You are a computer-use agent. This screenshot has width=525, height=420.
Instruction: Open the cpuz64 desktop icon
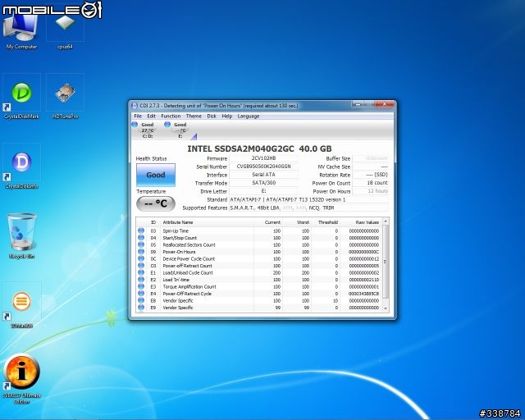pos(65,32)
